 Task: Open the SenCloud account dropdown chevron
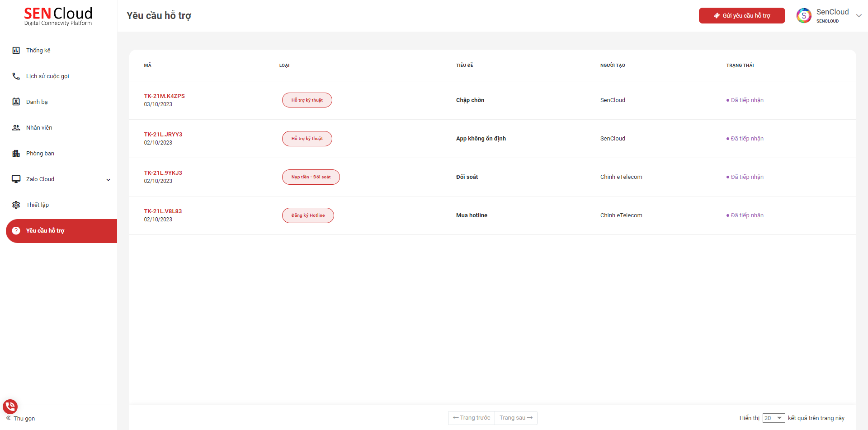tap(859, 16)
